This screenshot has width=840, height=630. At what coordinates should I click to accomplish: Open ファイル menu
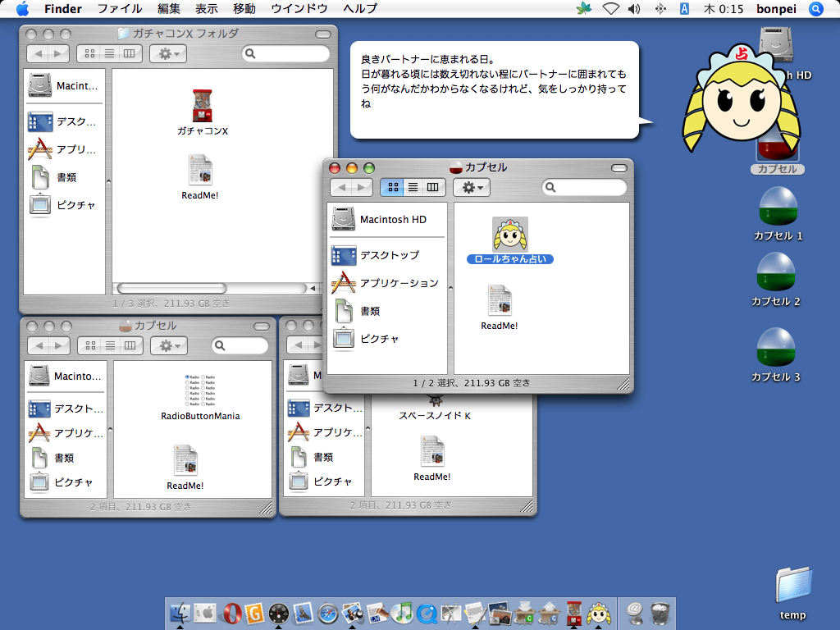[x=120, y=8]
